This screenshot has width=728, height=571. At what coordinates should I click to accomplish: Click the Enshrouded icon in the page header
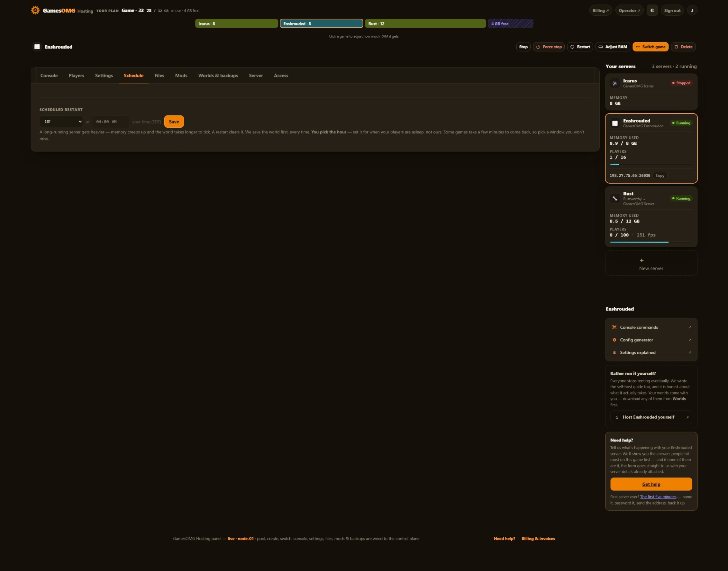(x=37, y=47)
